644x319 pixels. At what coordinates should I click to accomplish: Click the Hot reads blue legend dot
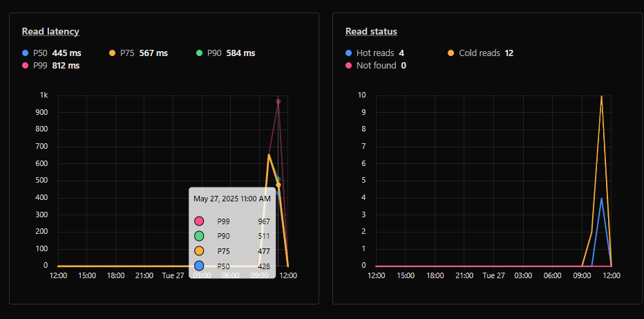point(349,53)
